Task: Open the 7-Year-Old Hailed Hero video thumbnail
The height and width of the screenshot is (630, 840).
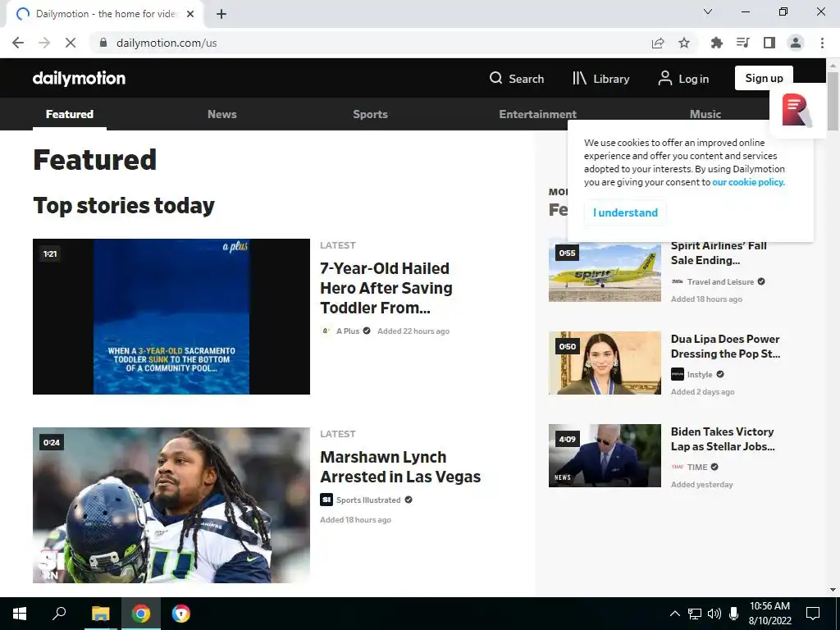Action: (x=171, y=317)
